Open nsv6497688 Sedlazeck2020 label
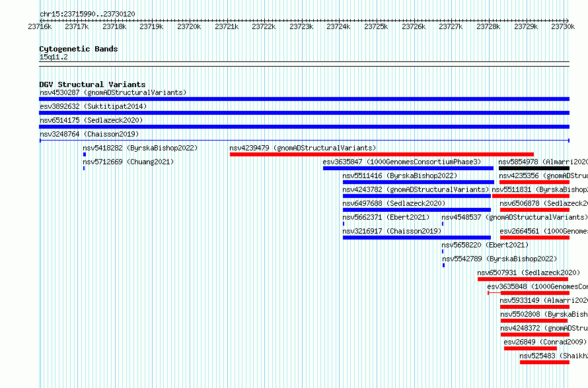Viewport: 588px width, 388px height. coord(394,203)
